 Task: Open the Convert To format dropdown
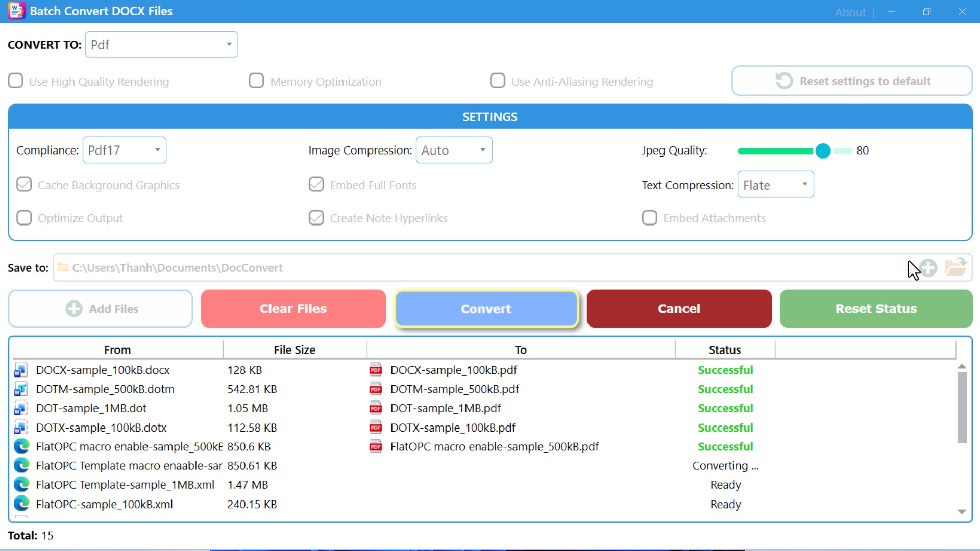[x=161, y=45]
